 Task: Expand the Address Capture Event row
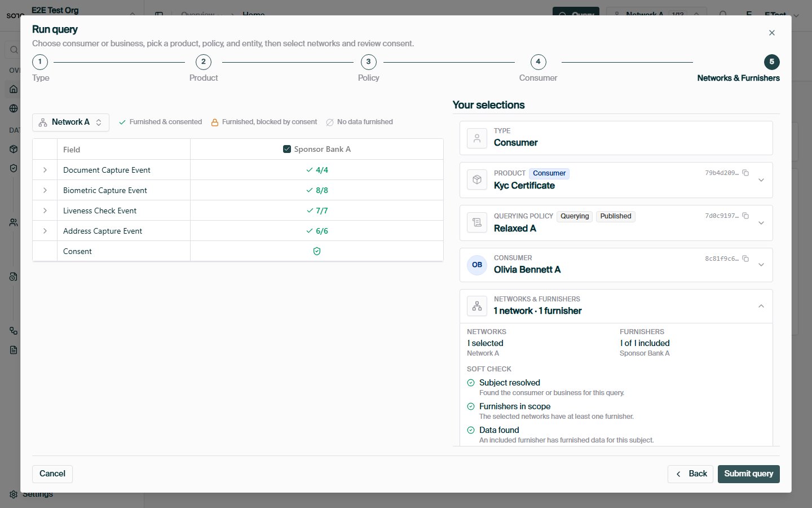pos(45,231)
